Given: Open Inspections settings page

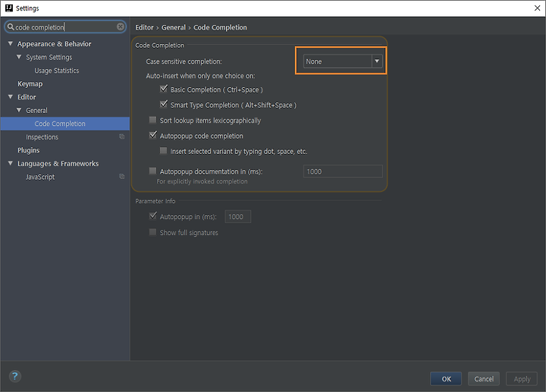Looking at the screenshot, I should click(42, 137).
